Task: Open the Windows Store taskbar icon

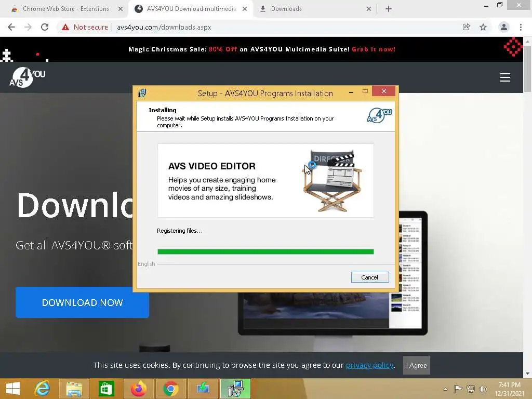Action: 106,389
